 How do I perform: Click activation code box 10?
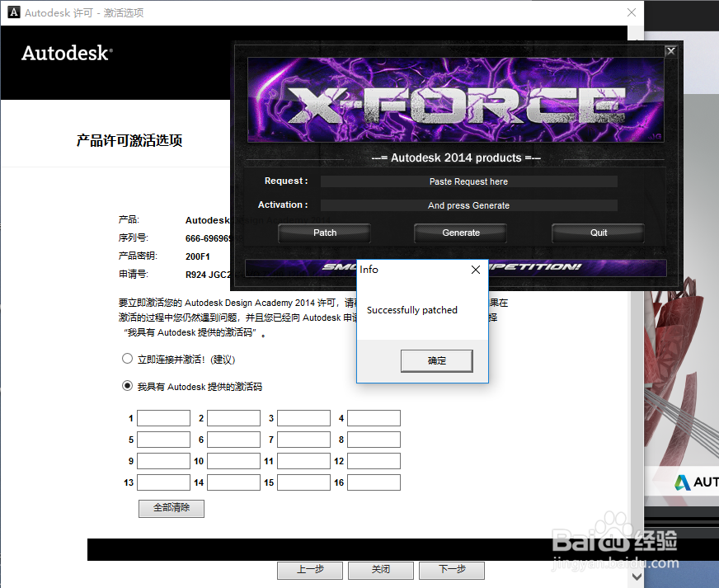point(234,461)
